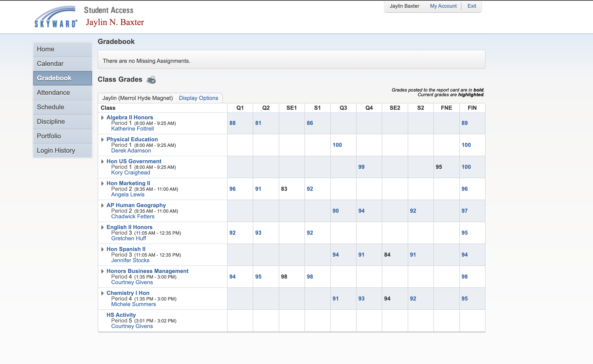Click Chemistry I Hon Q4 grade 93

click(361, 299)
